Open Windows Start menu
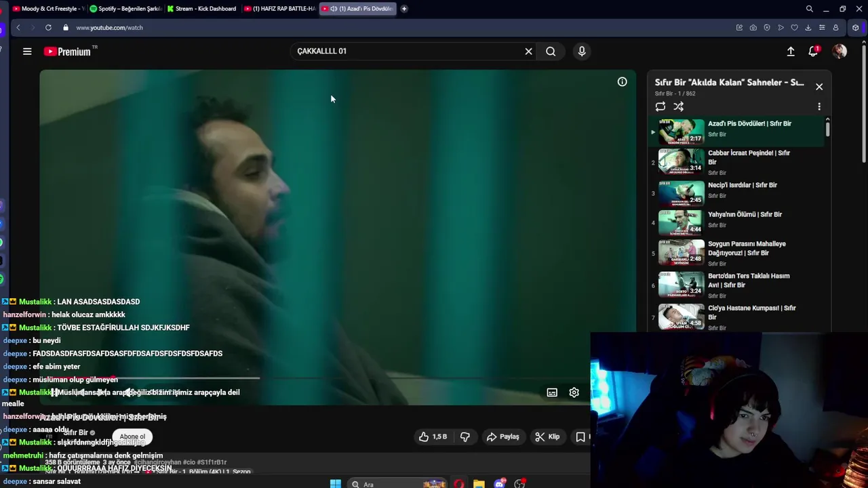Screen dimensions: 868x488 [335, 484]
